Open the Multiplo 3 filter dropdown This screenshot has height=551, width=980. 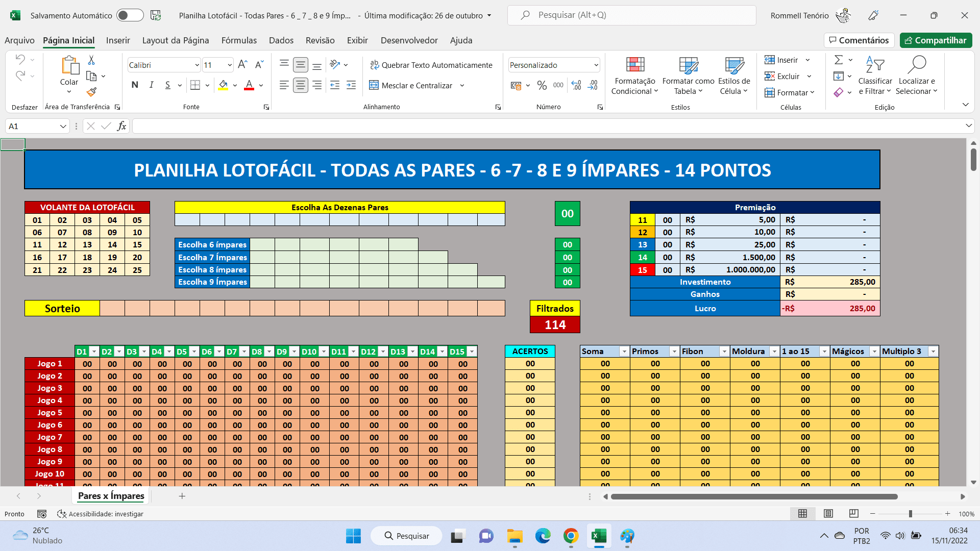point(933,352)
